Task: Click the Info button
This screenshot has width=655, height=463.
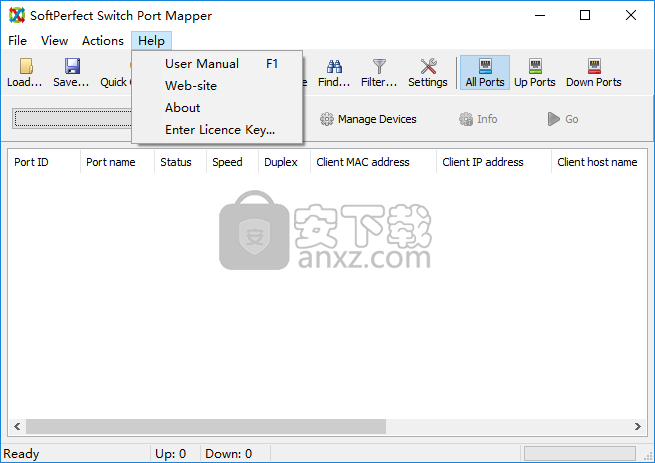Action: point(478,119)
